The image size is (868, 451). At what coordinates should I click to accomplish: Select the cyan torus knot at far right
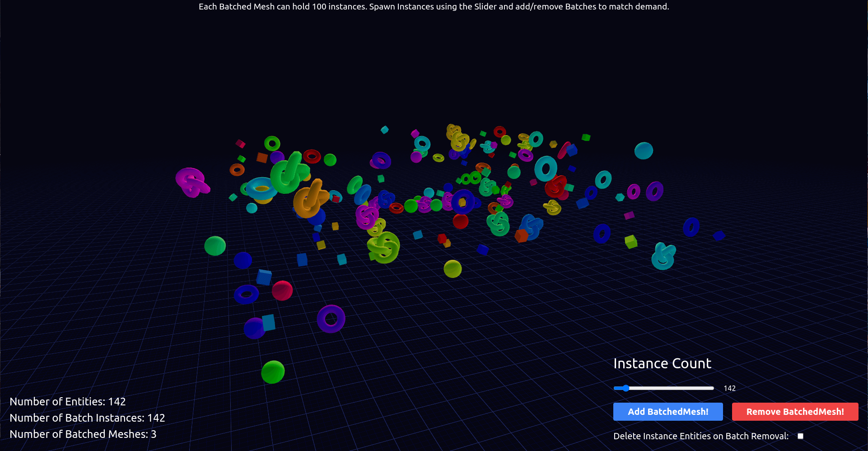coord(663,256)
